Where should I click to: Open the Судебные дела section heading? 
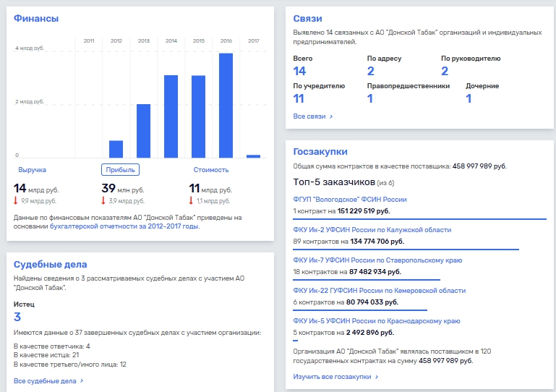[50, 264]
